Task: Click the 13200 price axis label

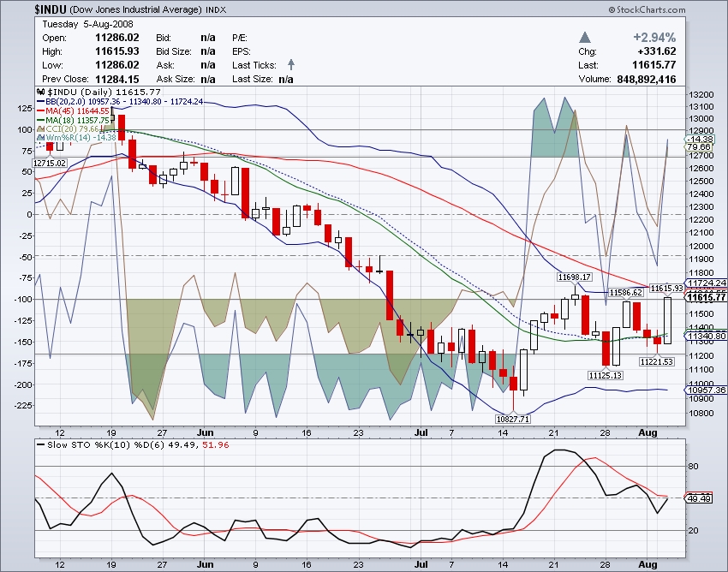Action: click(701, 95)
